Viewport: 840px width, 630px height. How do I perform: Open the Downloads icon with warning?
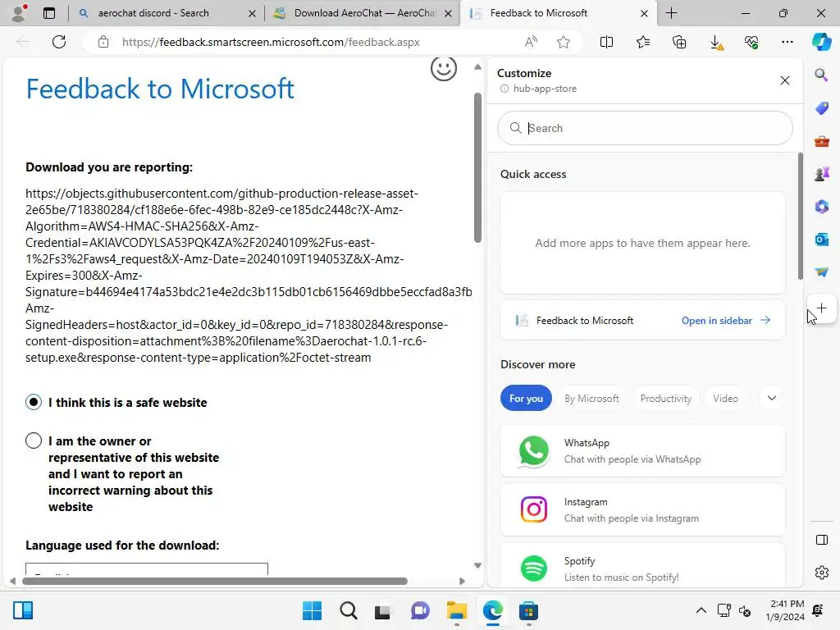pyautogui.click(x=716, y=43)
